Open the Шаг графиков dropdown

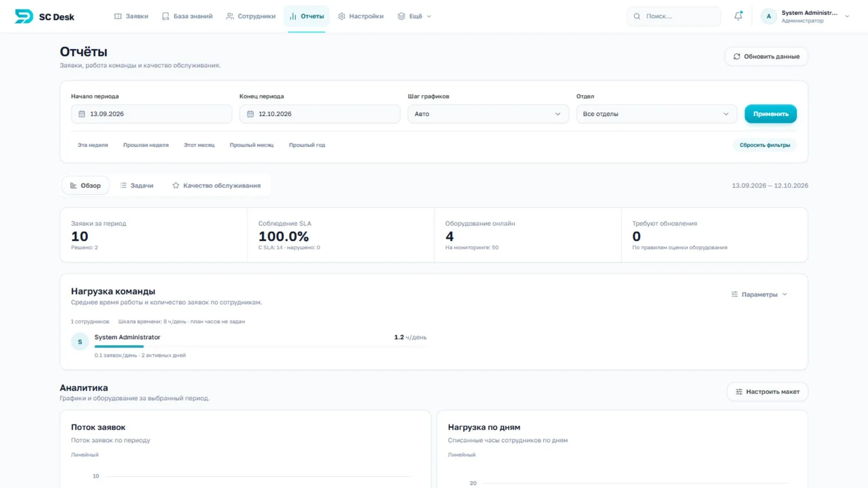tap(488, 114)
